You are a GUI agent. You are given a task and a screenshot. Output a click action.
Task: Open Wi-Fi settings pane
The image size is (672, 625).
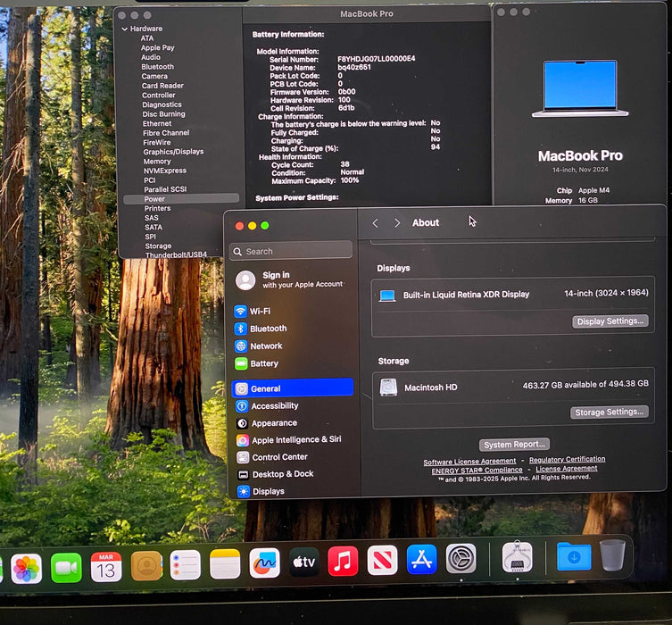260,311
